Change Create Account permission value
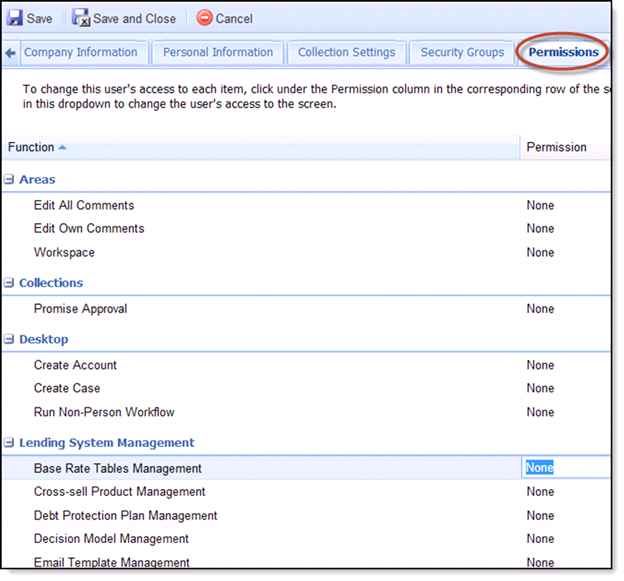 point(540,365)
